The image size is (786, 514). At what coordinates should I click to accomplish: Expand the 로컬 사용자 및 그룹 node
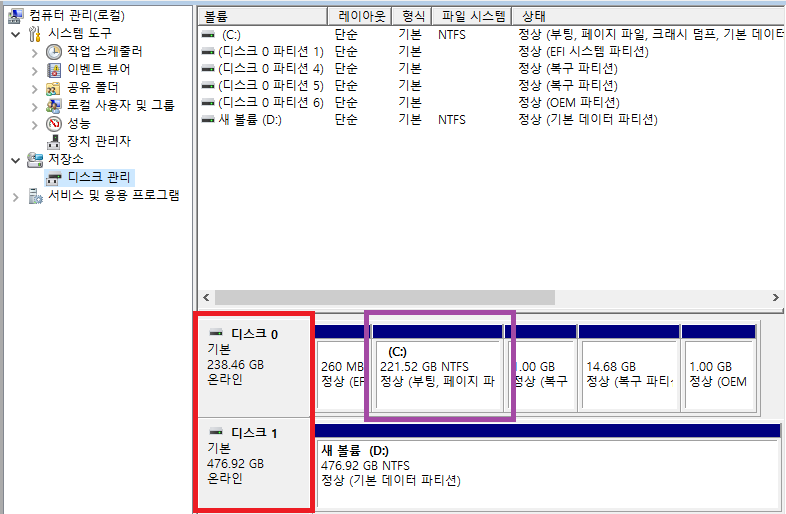click(x=35, y=107)
